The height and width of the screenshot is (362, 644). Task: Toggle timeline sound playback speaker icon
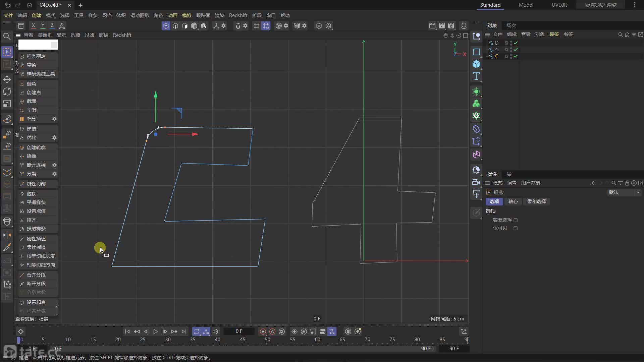(215, 331)
